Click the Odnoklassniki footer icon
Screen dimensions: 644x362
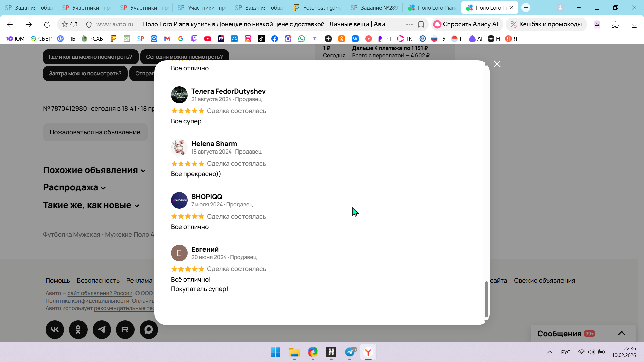click(78, 330)
